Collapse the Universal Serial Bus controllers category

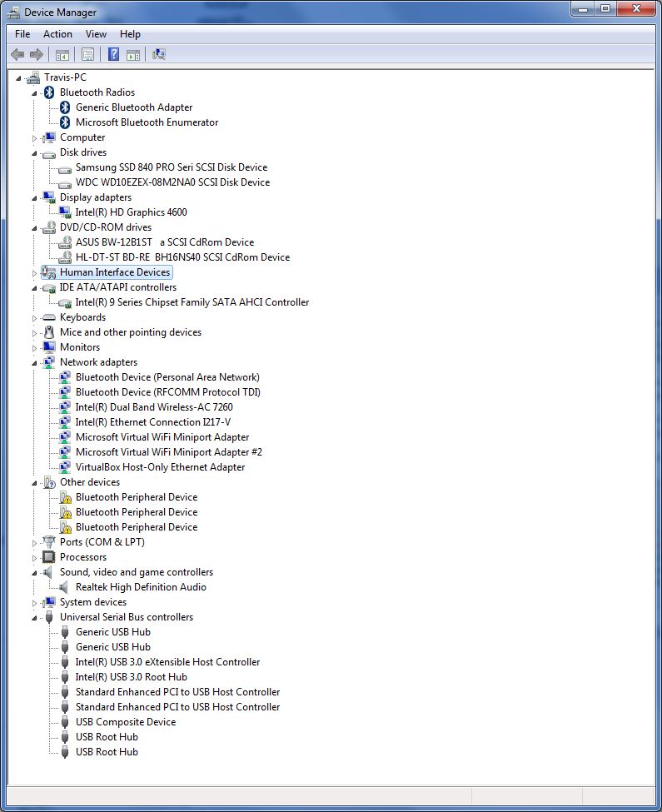pyautogui.click(x=34, y=618)
